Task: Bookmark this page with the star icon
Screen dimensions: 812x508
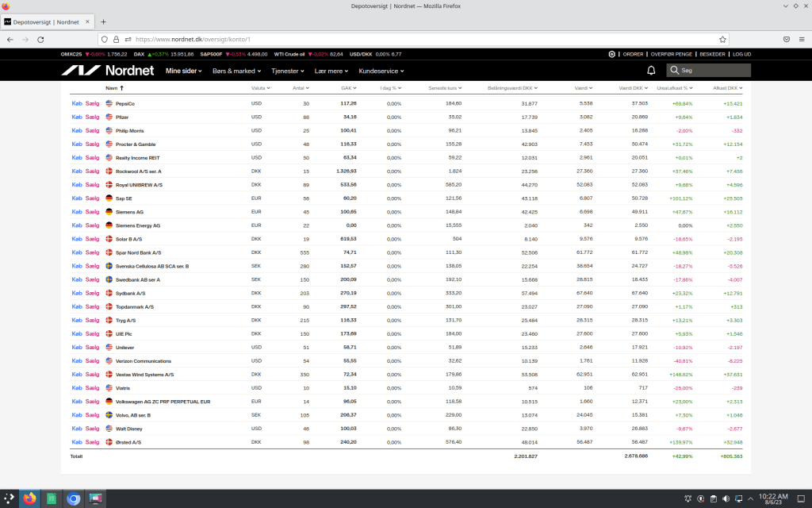Action: (722, 39)
